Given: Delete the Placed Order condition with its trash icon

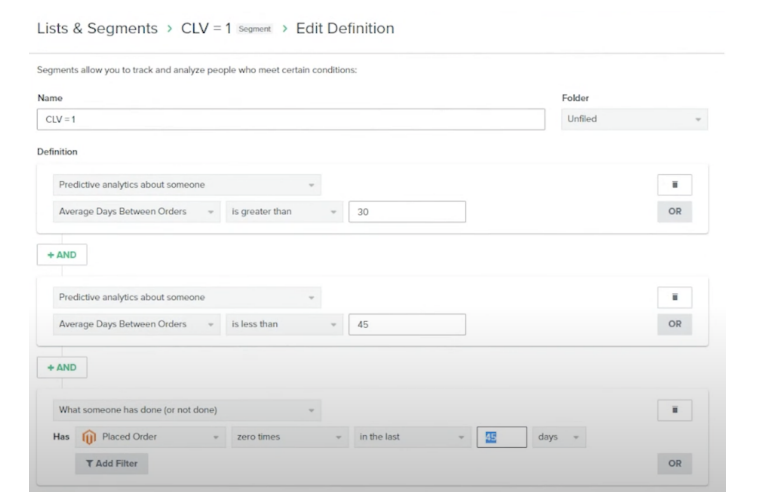Looking at the screenshot, I should pyautogui.click(x=674, y=410).
